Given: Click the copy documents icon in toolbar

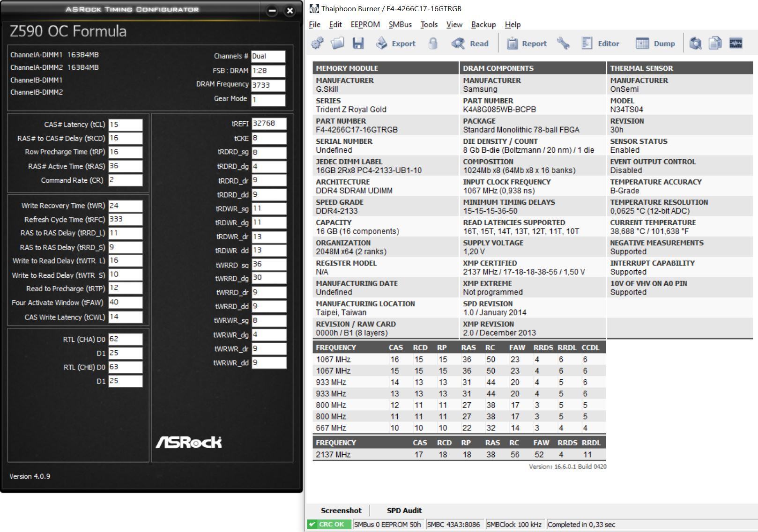Looking at the screenshot, I should 715,44.
